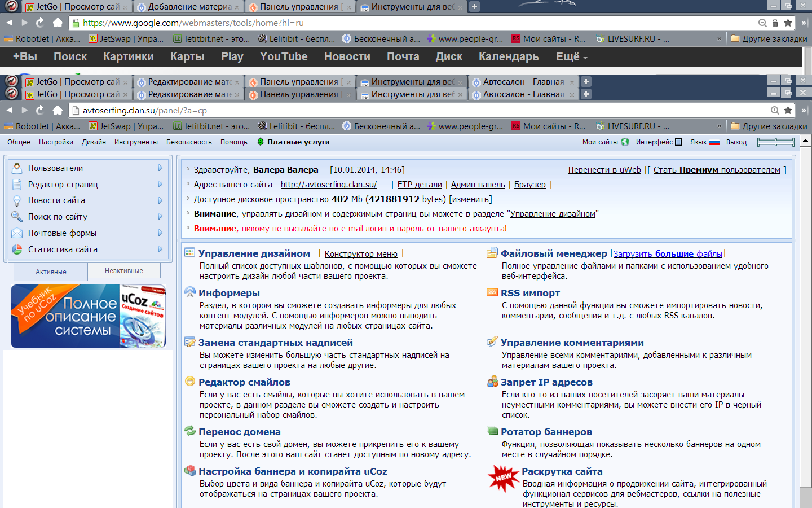Open bookmarks overflow chevron in Google webmasters window
Screen dimensions: 812x508
coord(719,39)
